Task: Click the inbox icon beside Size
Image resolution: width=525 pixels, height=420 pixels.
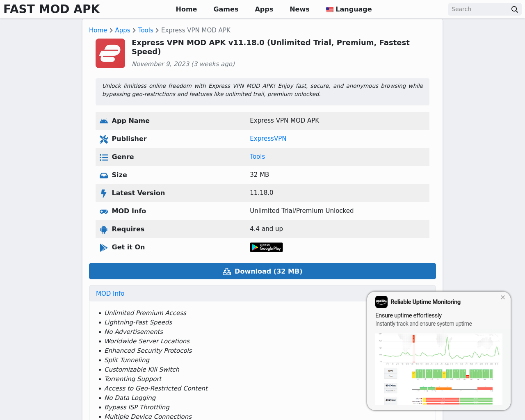Action: tap(104, 175)
